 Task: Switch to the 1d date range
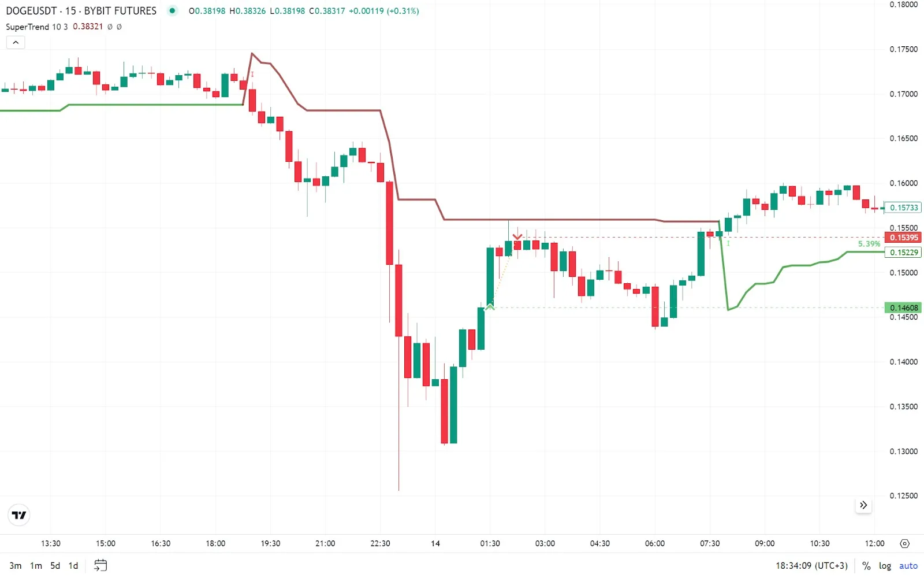[73, 566]
